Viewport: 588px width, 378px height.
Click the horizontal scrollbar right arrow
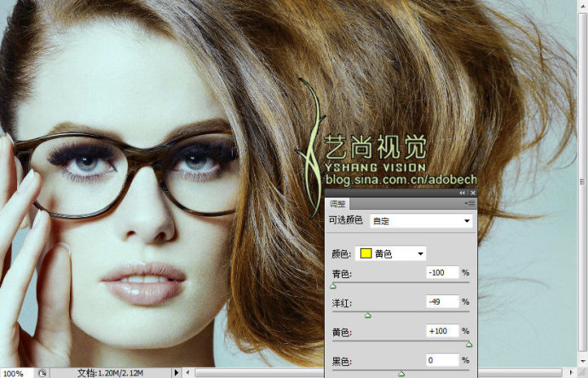(571, 373)
